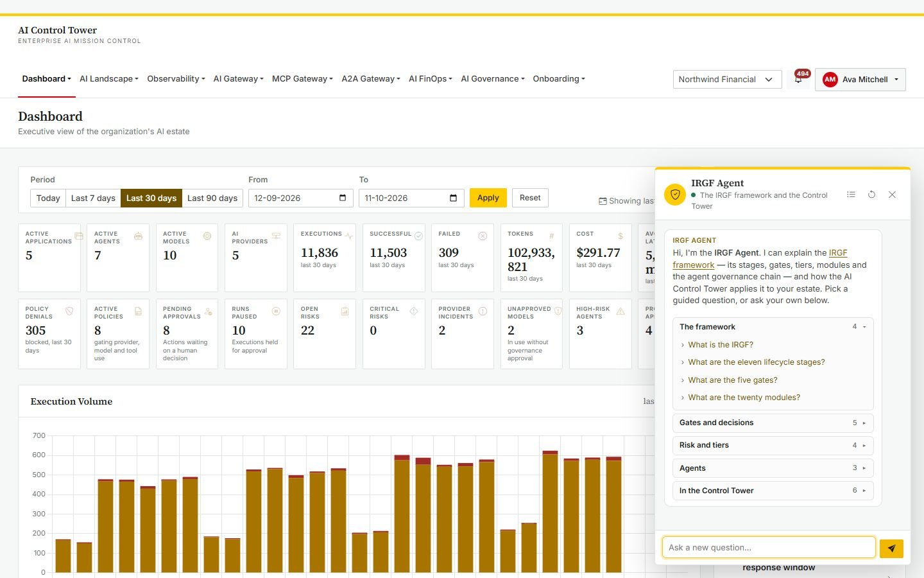The width and height of the screenshot is (924, 578).
Task: Click the Active Applications card icon
Action: pos(79,236)
